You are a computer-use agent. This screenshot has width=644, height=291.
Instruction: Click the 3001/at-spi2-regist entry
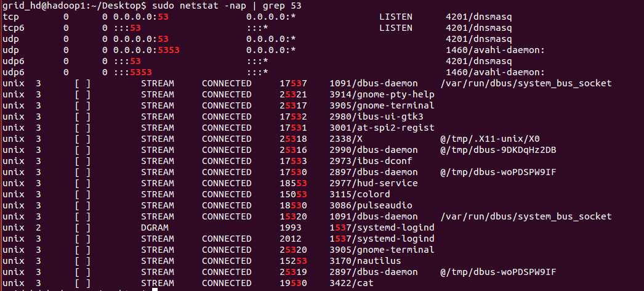coord(382,128)
